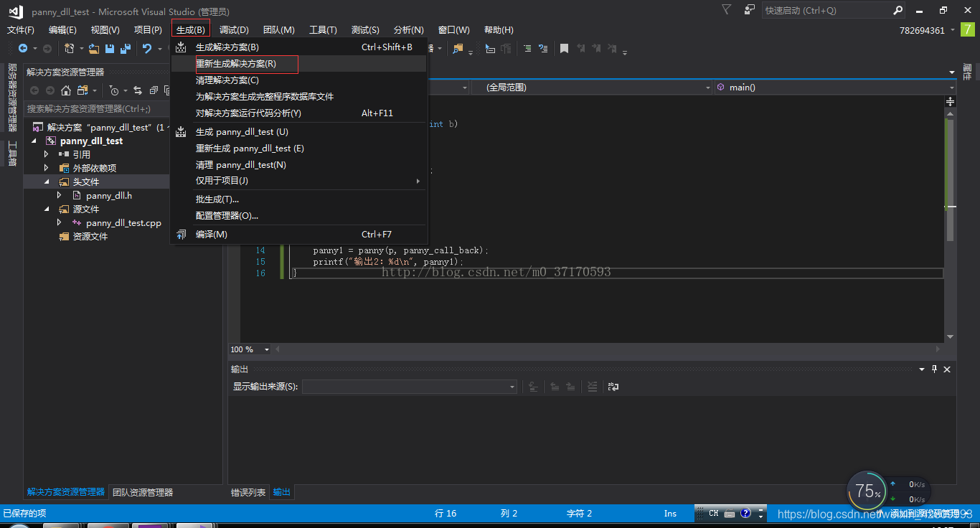The image size is (980, 528).
Task: Select 配置管理器(O)... menu item
Action: (298, 216)
